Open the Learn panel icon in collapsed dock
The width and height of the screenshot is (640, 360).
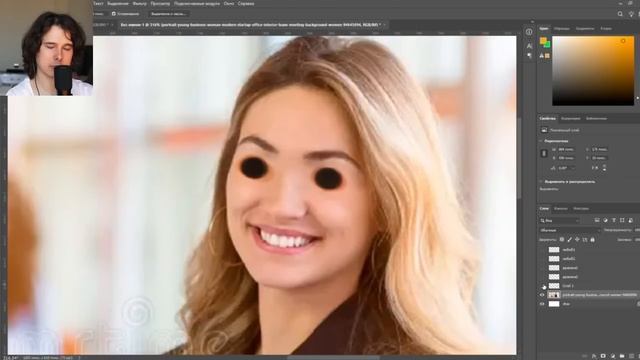pos(529,32)
